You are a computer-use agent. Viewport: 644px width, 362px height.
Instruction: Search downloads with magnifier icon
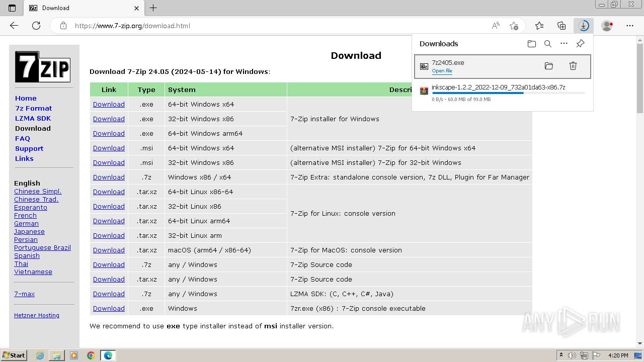[x=548, y=44]
